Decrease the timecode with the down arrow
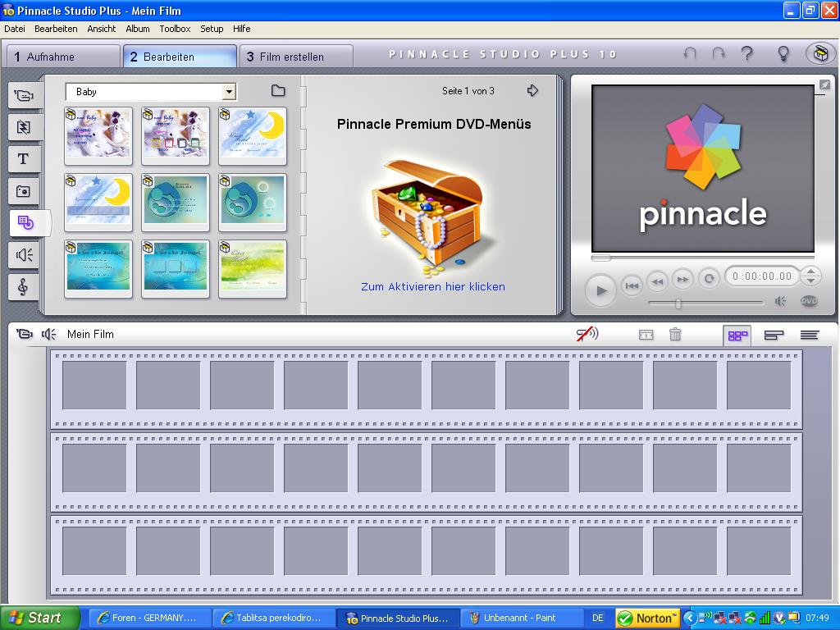 pyautogui.click(x=811, y=281)
